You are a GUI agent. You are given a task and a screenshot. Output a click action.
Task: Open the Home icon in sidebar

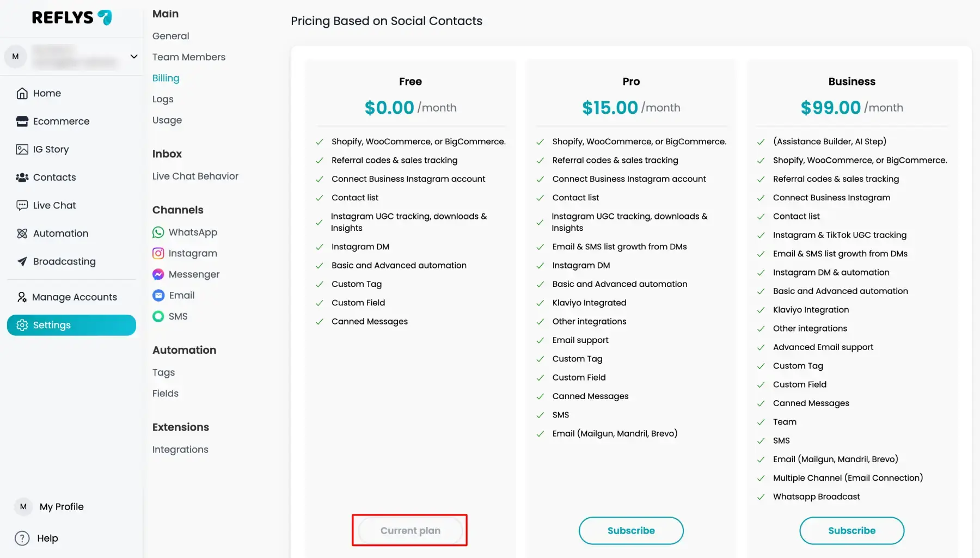22,94
